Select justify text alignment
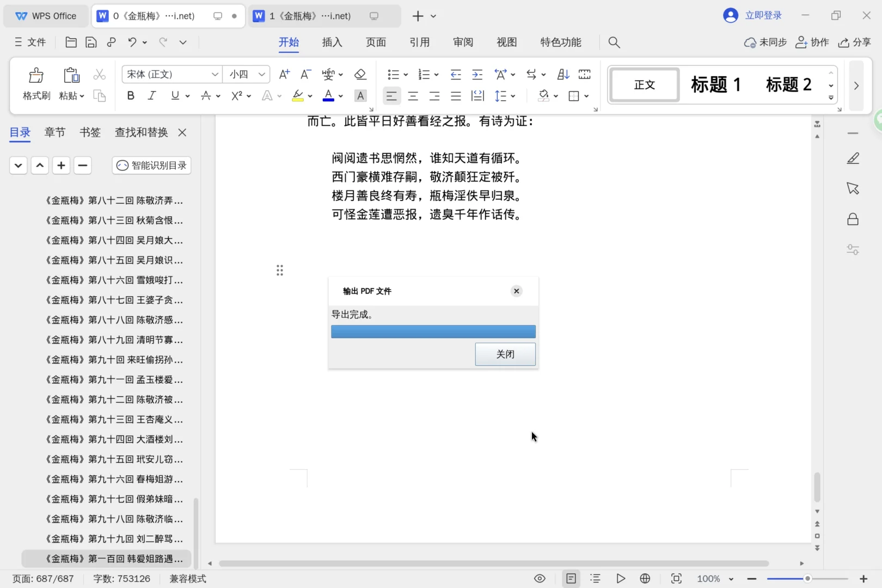The image size is (882, 588). coord(456,96)
